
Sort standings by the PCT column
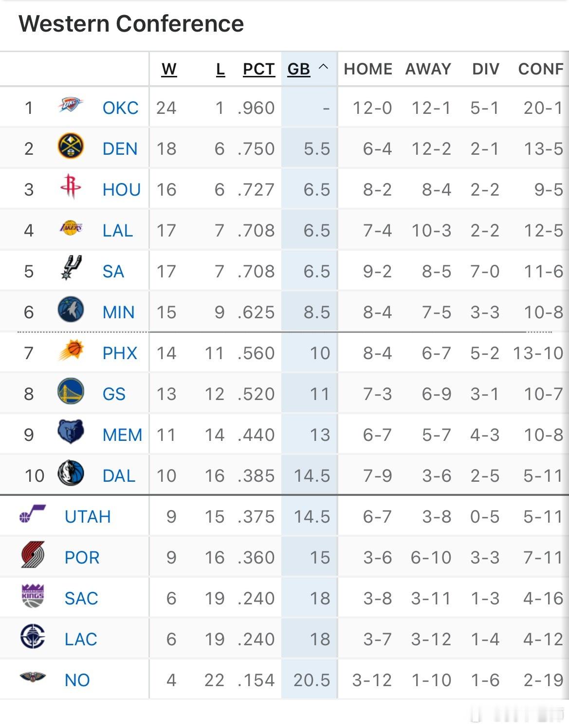click(257, 69)
